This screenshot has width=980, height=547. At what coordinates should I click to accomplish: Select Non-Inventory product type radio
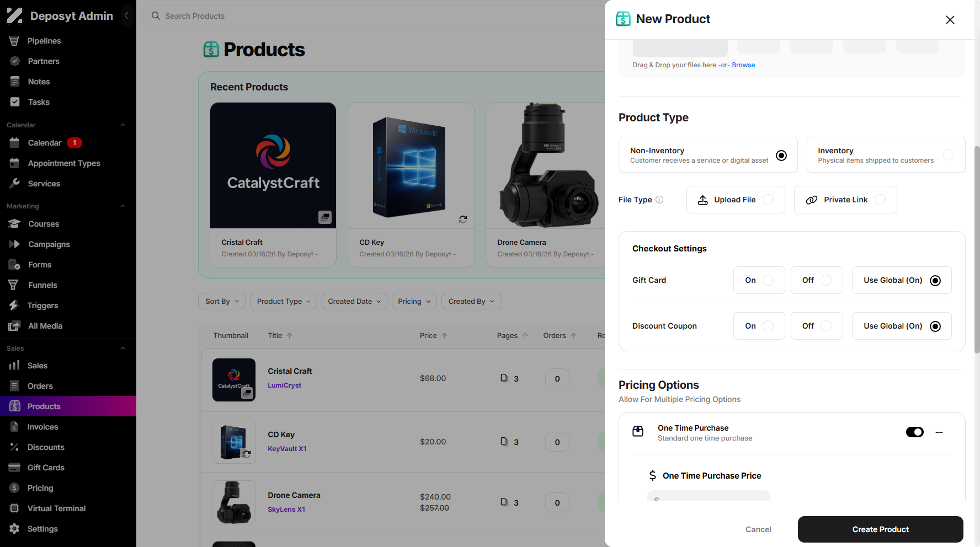781,155
